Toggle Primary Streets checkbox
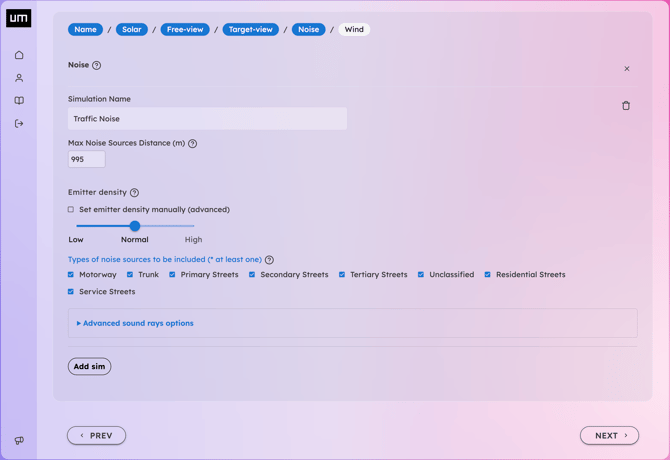The height and width of the screenshot is (460, 670). (x=172, y=275)
